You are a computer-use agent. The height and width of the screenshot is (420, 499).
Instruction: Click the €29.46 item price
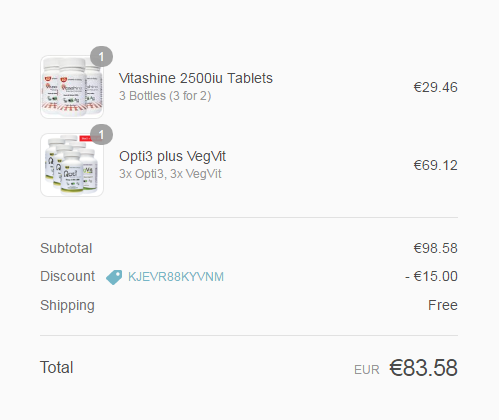coord(435,87)
